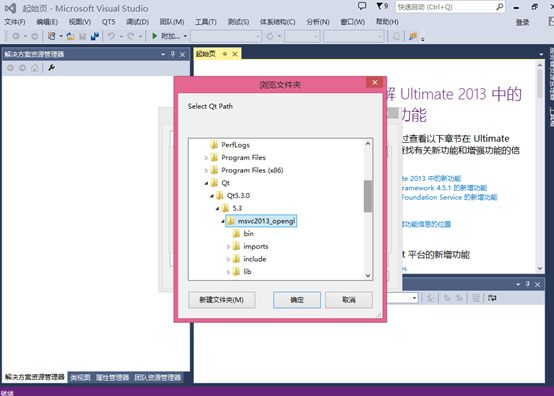Open the 视图(V) menu
Image resolution: width=554 pixels, height=396 pixels.
pyautogui.click(x=80, y=22)
